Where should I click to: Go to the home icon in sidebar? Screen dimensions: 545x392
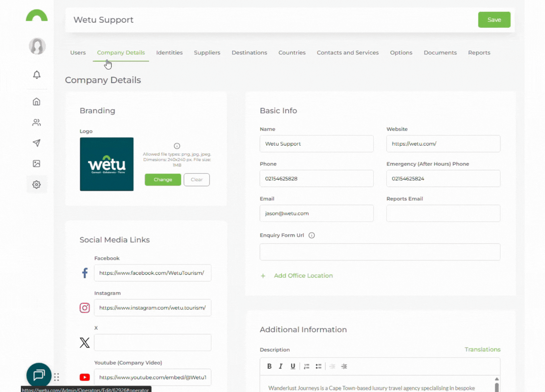(37, 102)
